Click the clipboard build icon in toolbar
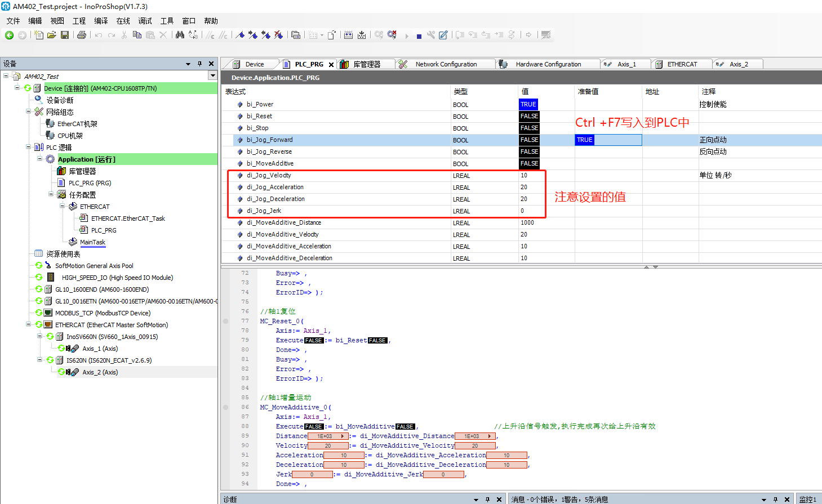822x504 pixels. click(x=332, y=35)
